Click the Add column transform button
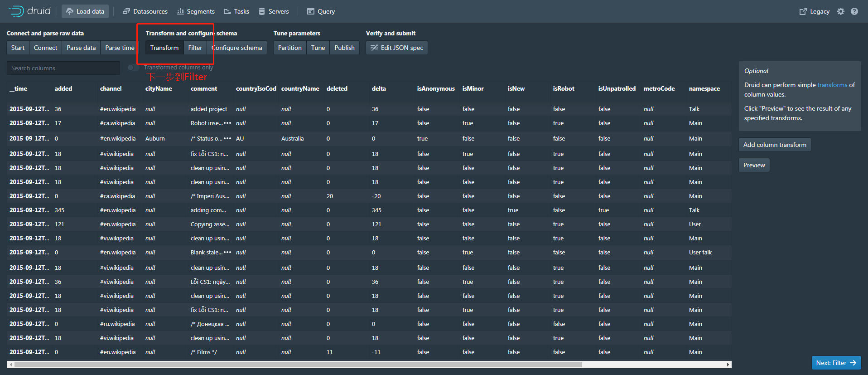Image resolution: width=868 pixels, height=375 pixels. pyautogui.click(x=775, y=145)
